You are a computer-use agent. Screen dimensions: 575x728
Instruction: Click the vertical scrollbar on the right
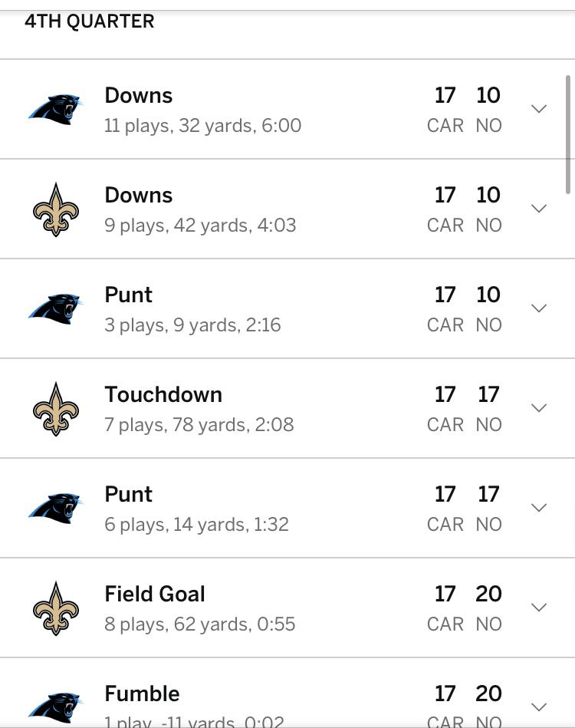coord(568,134)
